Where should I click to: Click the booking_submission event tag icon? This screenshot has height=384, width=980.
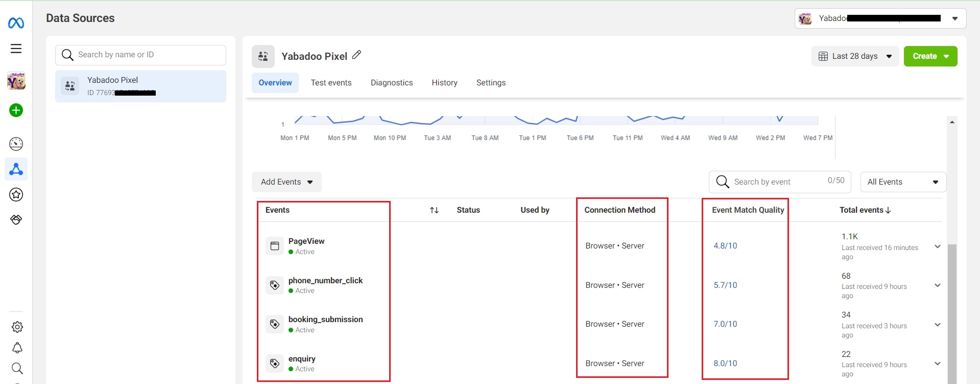(275, 324)
